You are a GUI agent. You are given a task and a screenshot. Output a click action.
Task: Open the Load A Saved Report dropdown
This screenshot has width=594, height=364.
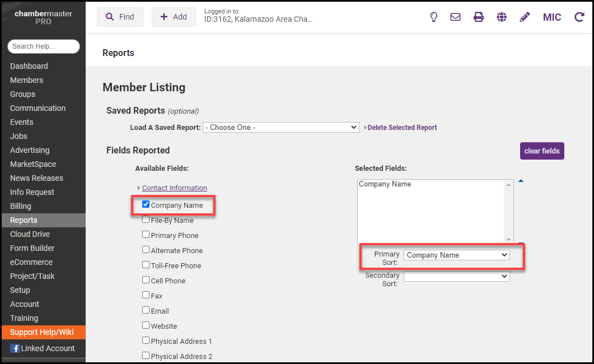click(x=280, y=128)
